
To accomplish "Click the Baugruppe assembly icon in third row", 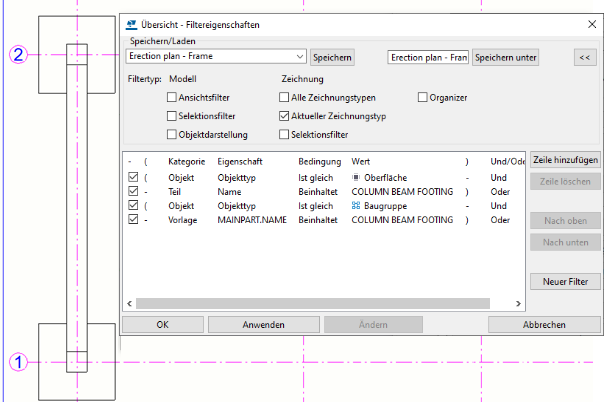I will (356, 205).
